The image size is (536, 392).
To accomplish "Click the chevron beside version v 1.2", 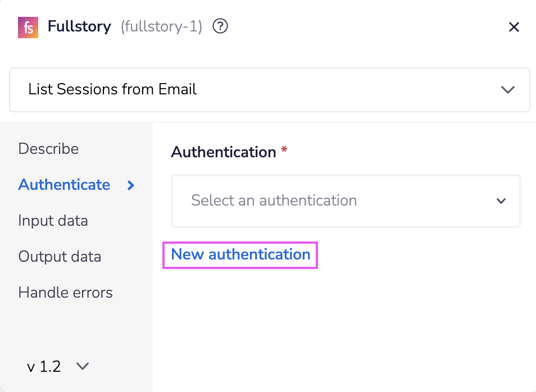I will click(82, 366).
